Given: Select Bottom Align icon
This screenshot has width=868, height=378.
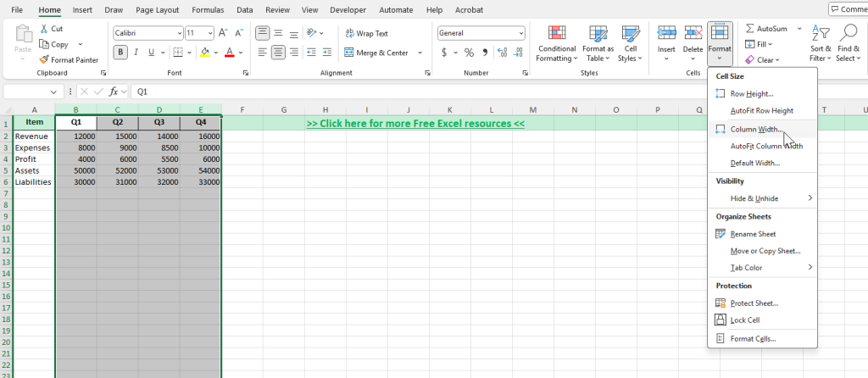Looking at the screenshot, I should pos(294,33).
